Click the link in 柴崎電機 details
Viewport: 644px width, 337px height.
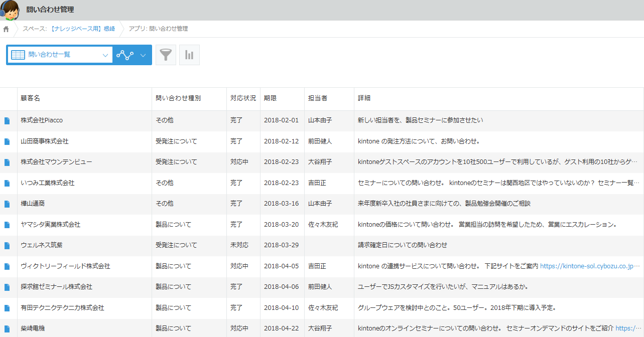coord(628,328)
